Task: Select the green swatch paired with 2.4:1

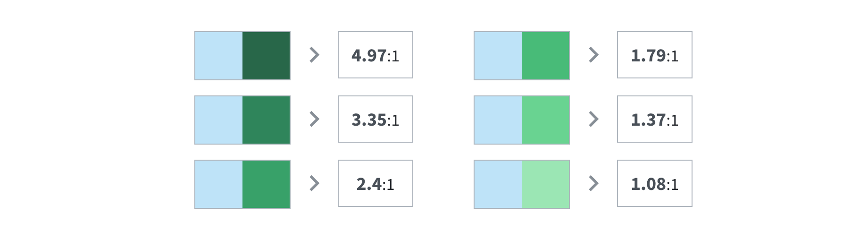Action: click(266, 184)
